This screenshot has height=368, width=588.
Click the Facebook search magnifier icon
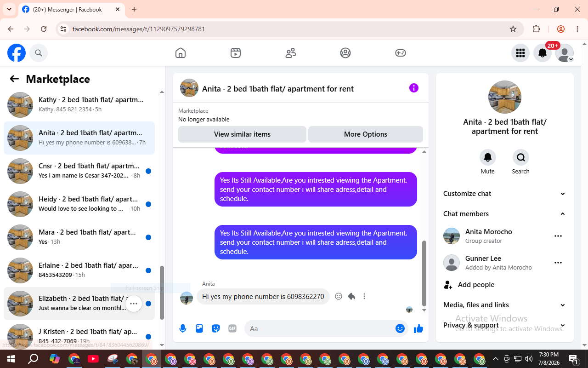(x=39, y=53)
